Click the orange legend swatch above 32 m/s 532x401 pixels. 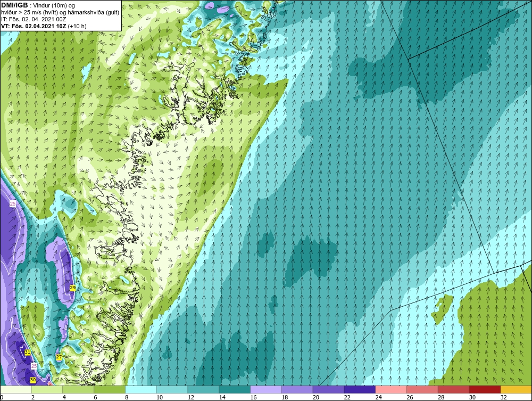(516, 389)
